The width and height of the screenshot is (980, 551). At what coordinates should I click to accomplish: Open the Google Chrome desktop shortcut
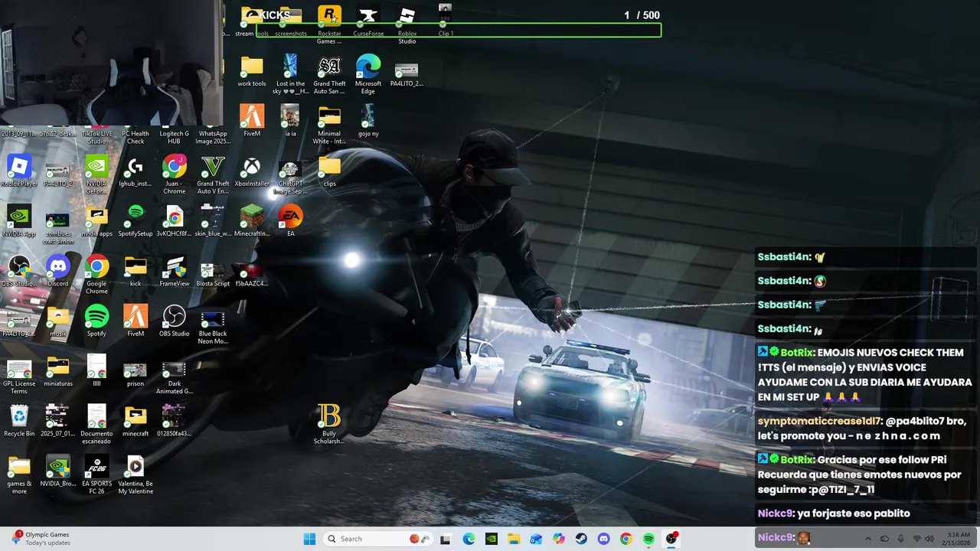point(96,274)
